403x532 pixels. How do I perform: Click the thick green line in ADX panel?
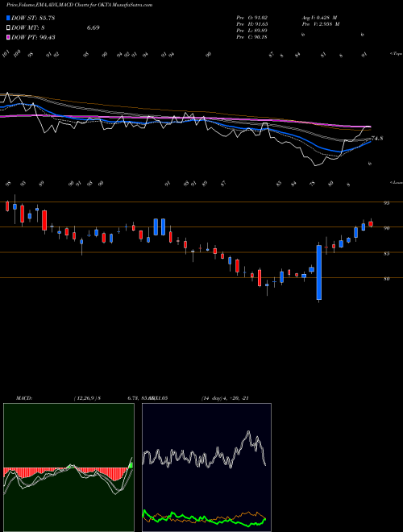coord(204,518)
